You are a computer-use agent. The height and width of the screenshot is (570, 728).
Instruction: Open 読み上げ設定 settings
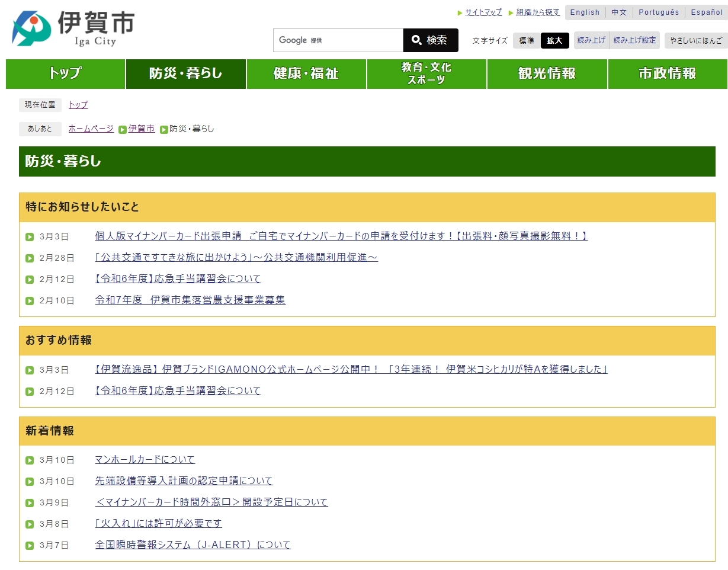point(634,40)
